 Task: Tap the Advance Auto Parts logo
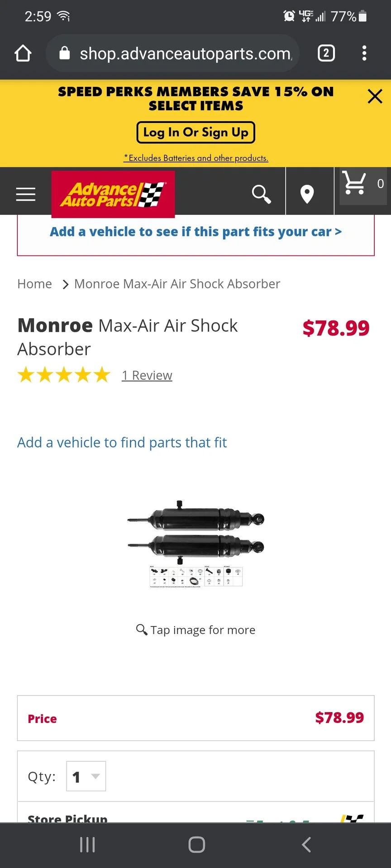(113, 194)
